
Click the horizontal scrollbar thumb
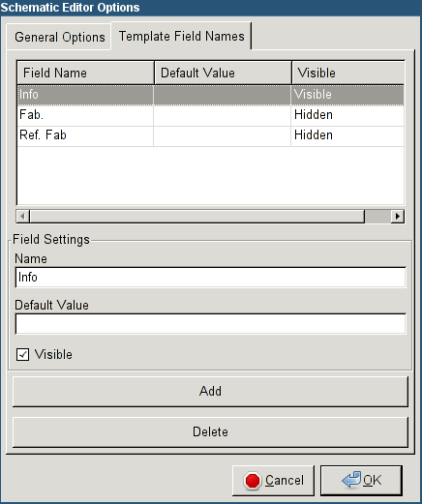(x=197, y=216)
